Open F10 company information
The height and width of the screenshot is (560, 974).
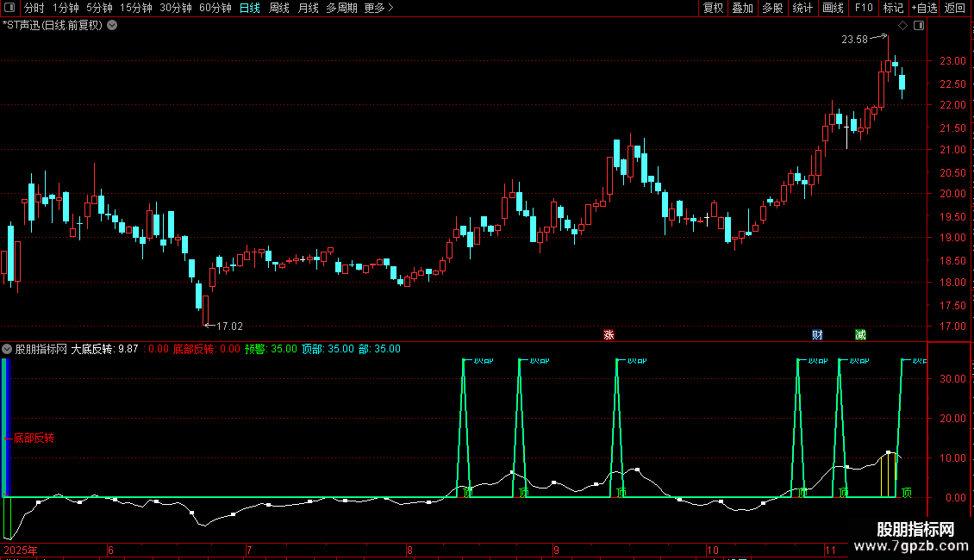pos(864,8)
